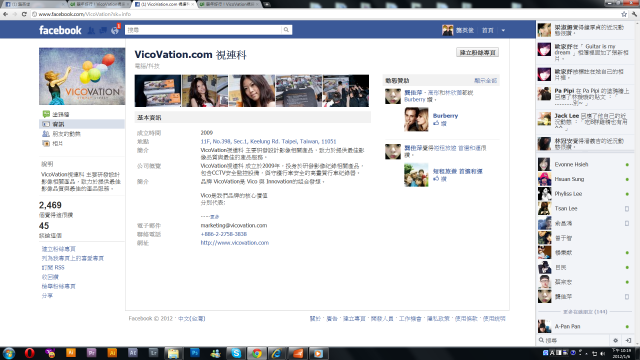Click the phone number +886-2-2758-3838 link
The image size is (640, 360).
tap(224, 234)
